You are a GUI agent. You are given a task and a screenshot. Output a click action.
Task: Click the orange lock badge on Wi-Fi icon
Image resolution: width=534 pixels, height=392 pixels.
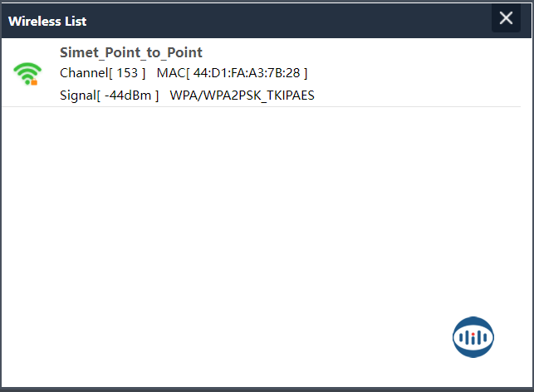tap(35, 82)
